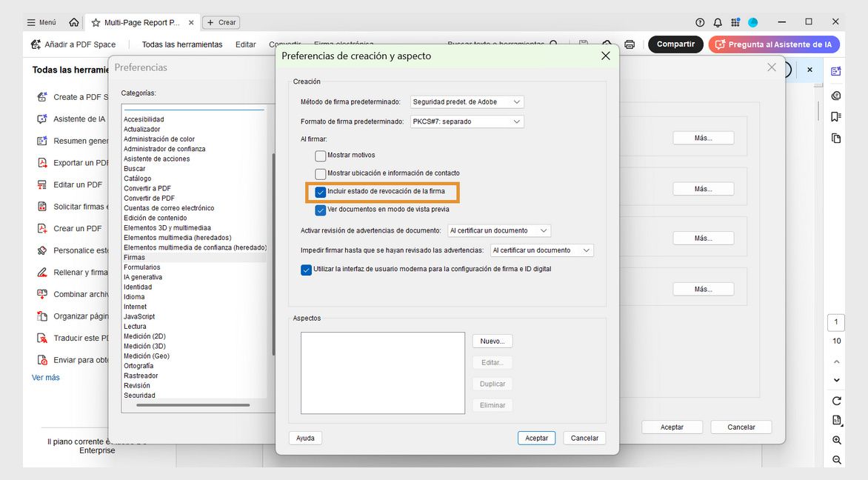Click Pregunta al Asistente de IA
This screenshot has width=868, height=480.
774,44
